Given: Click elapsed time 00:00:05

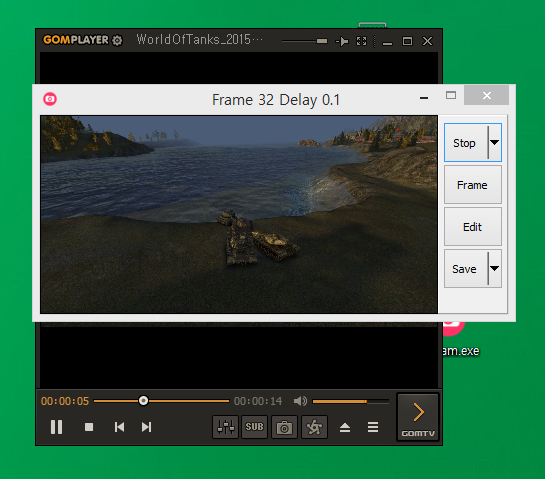Looking at the screenshot, I should coord(65,401).
